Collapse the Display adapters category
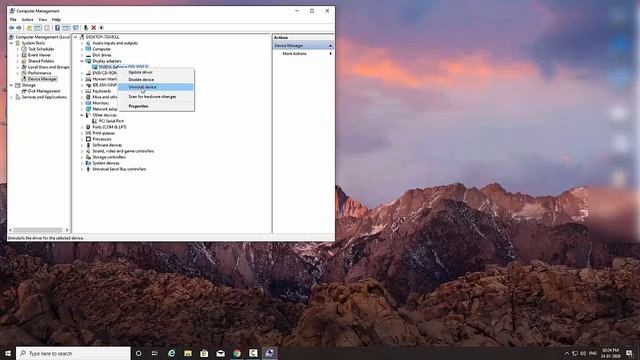 coord(82,61)
